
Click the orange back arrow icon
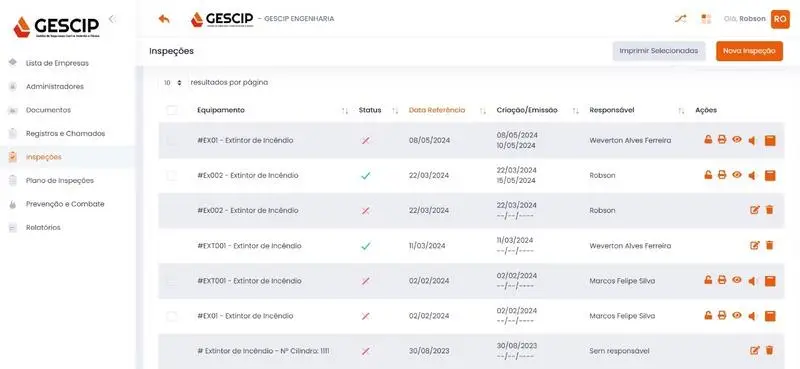point(164,19)
